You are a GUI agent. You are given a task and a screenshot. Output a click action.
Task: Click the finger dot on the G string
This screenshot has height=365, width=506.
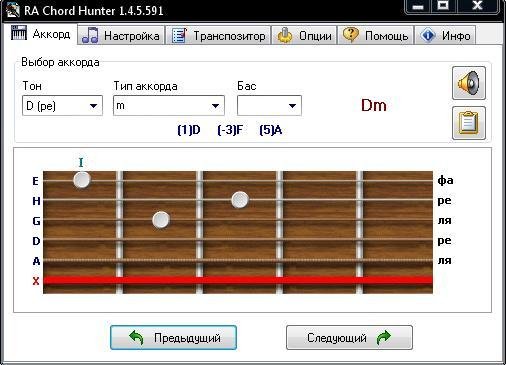click(161, 220)
